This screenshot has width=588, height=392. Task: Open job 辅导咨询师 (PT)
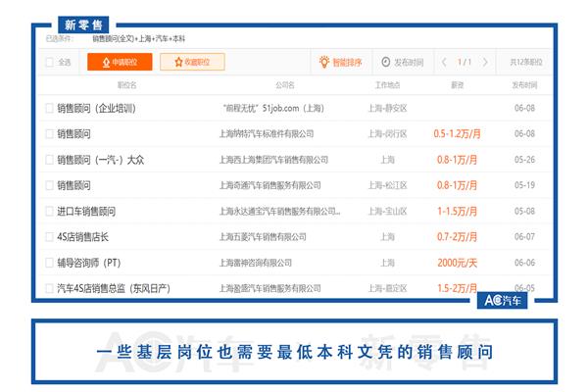point(89,263)
